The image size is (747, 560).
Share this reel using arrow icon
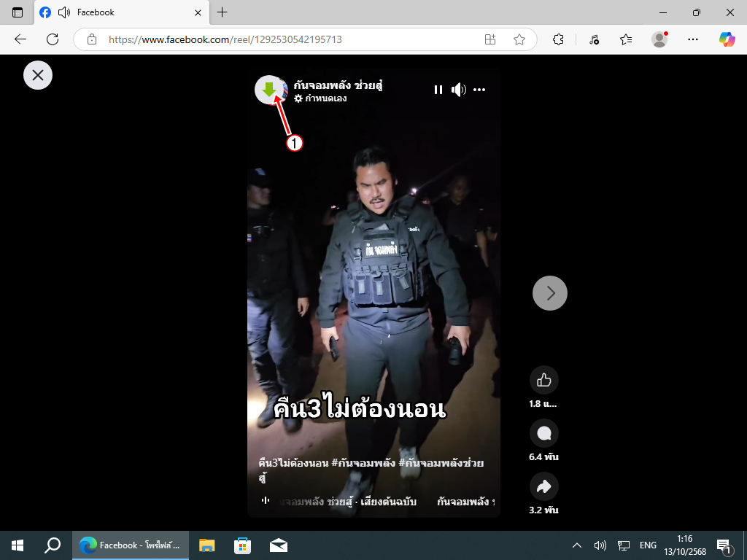[543, 487]
